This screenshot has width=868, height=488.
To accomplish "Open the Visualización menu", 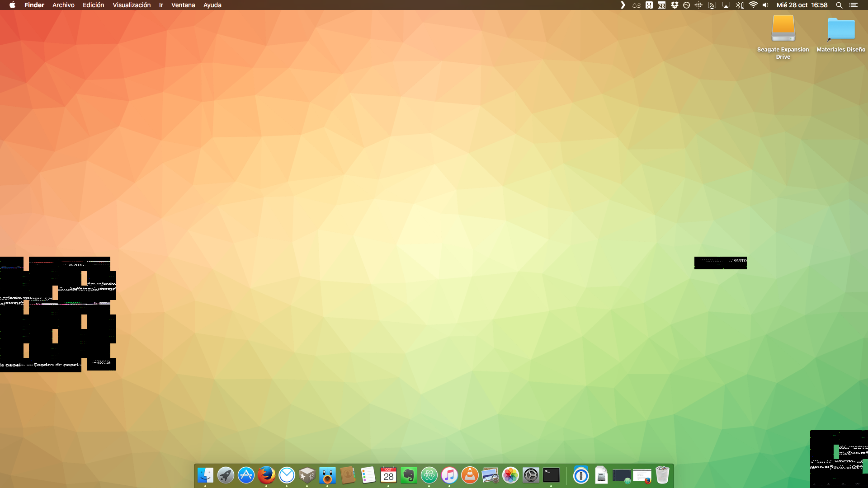I will [132, 5].
